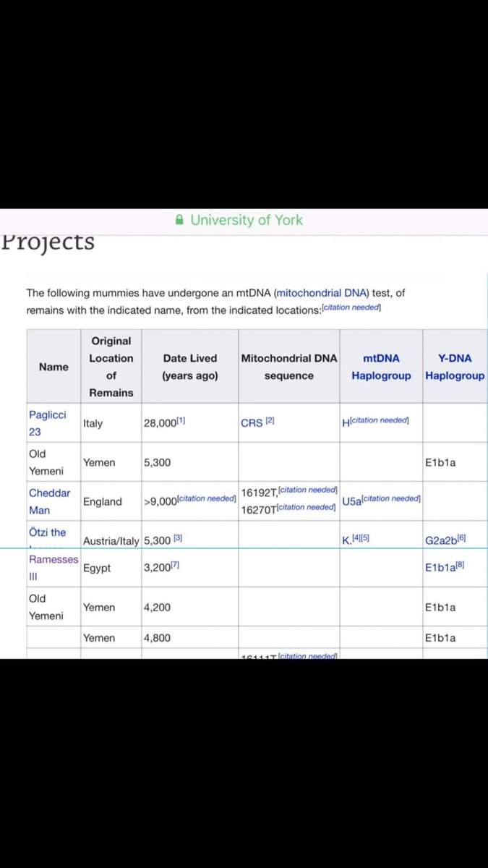Select the Original Location of Remains header
Screen dimensions: 488x868
[x=111, y=367]
